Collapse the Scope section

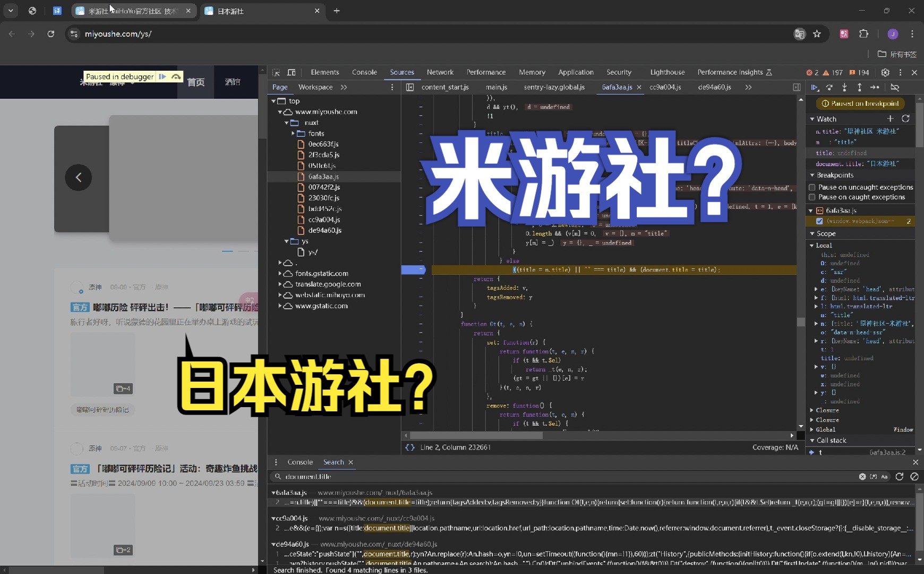[812, 234]
